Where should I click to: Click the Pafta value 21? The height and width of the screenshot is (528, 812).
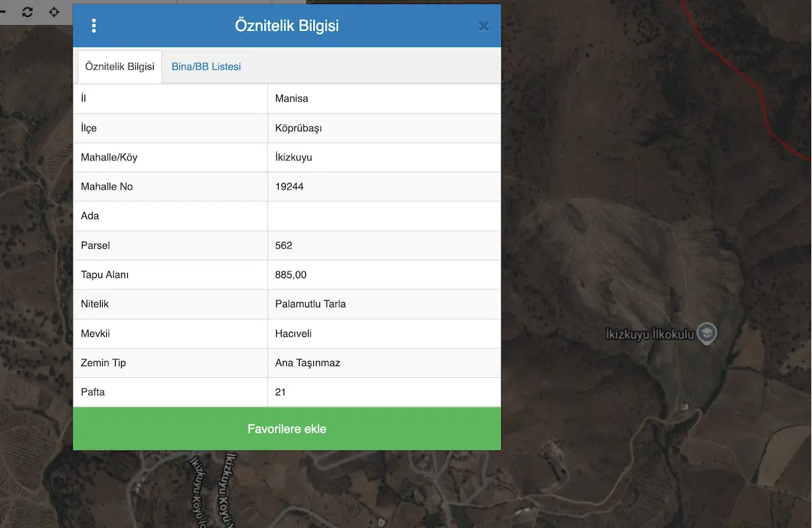(281, 392)
